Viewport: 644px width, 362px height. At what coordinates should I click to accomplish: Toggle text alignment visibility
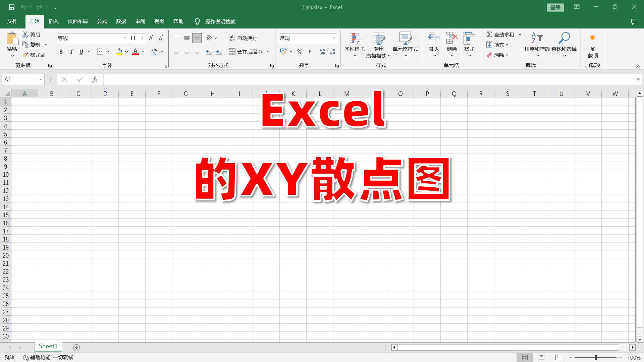(x=272, y=65)
